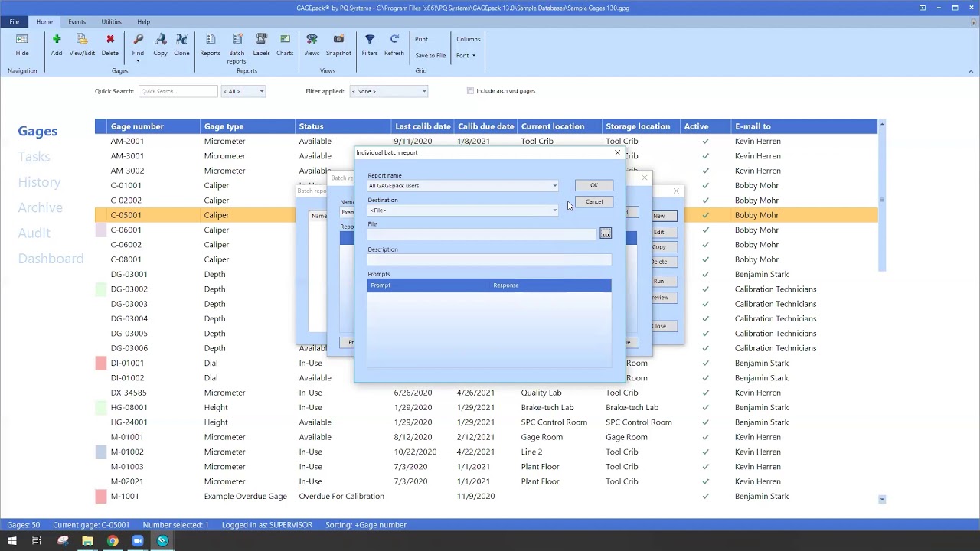Click the Quick Search input box
Screen dimensions: 980x551
(178, 91)
